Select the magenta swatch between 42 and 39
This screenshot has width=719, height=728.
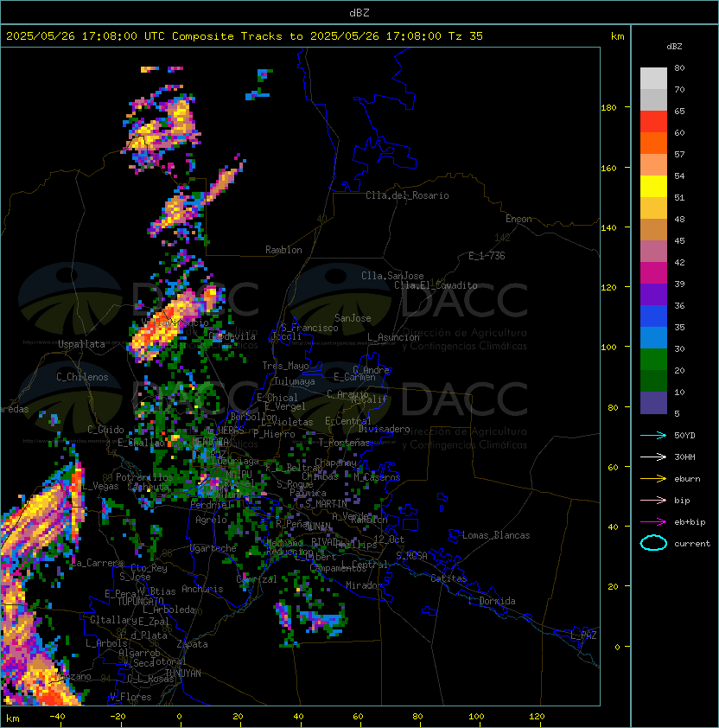(653, 272)
